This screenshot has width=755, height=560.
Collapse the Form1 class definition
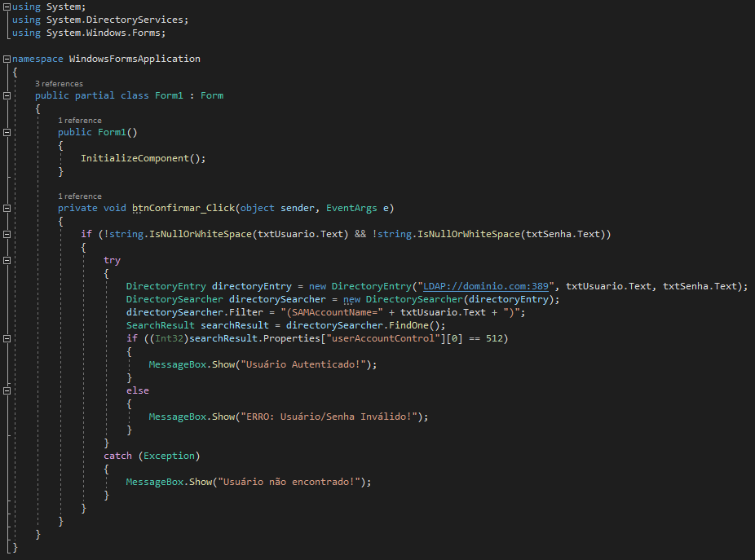coord(7,95)
